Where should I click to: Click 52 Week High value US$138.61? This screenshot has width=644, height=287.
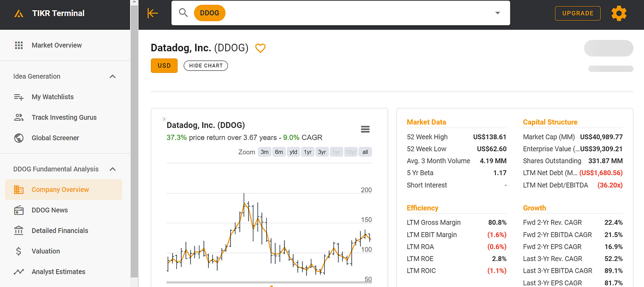(490, 137)
